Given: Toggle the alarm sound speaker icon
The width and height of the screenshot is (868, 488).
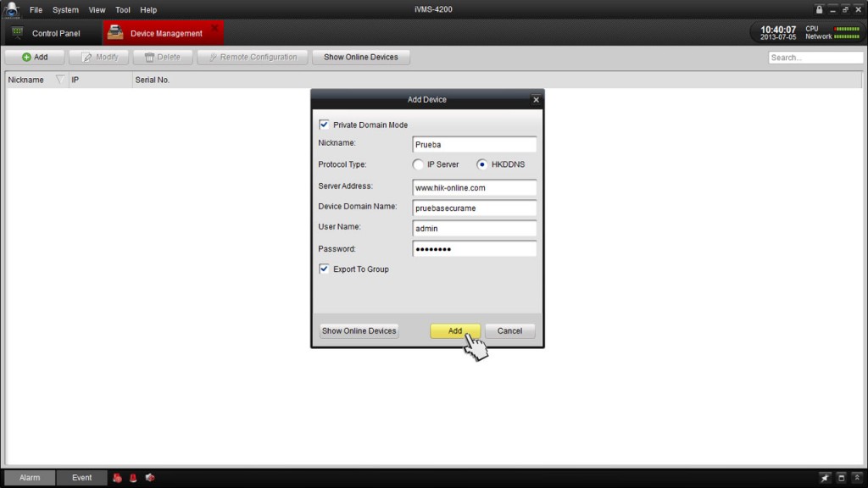Looking at the screenshot, I should (x=150, y=478).
